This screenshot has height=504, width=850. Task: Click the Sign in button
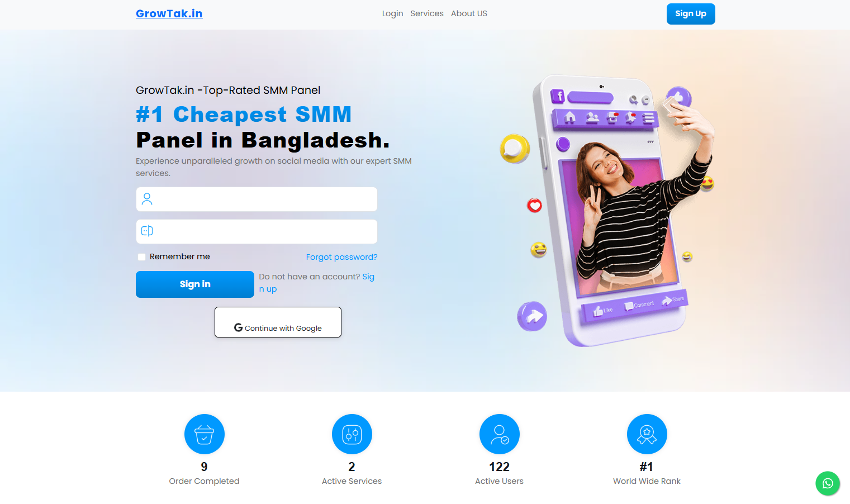pos(195,284)
